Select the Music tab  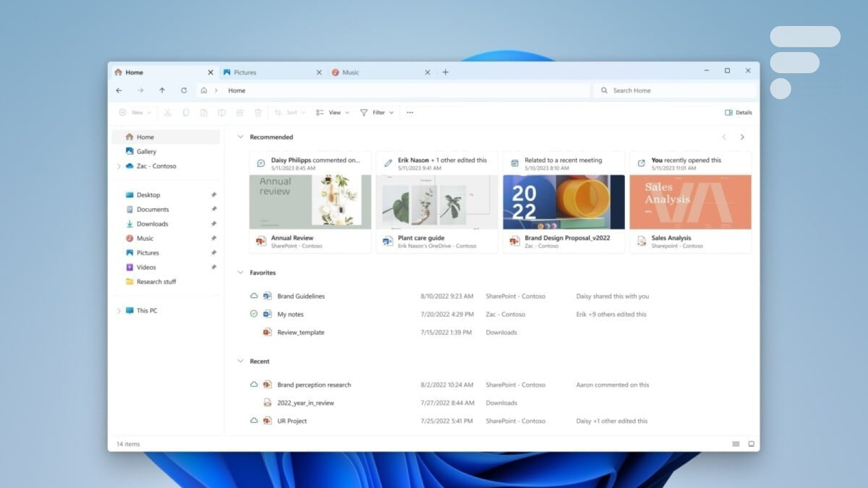pyautogui.click(x=352, y=72)
